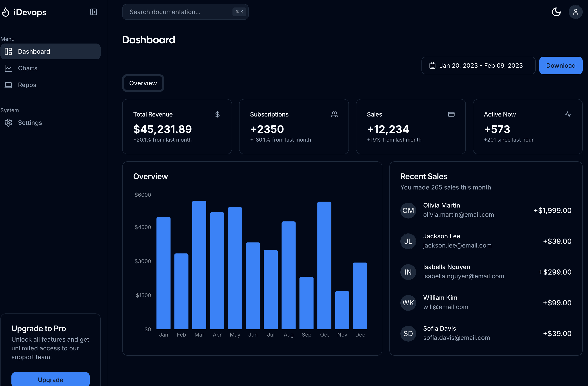Click the user profile avatar icon
Viewport: 588px width, 386px height.
pyautogui.click(x=575, y=12)
